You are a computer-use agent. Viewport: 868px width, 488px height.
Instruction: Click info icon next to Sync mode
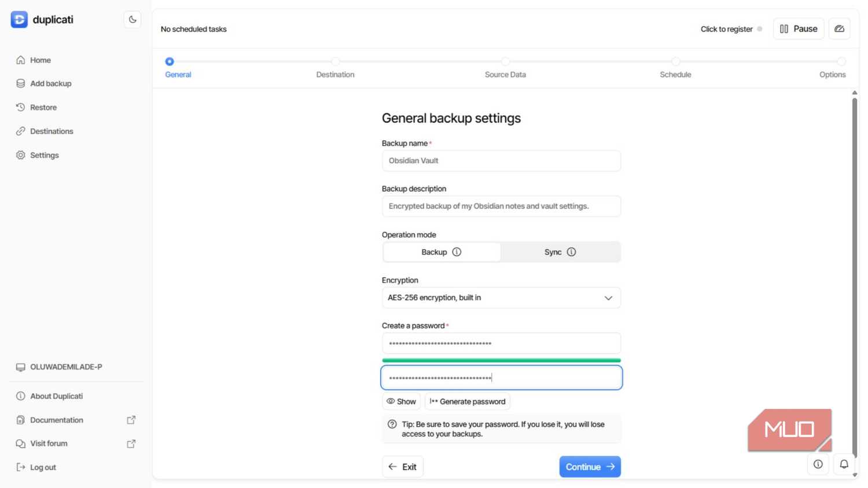tap(571, 252)
